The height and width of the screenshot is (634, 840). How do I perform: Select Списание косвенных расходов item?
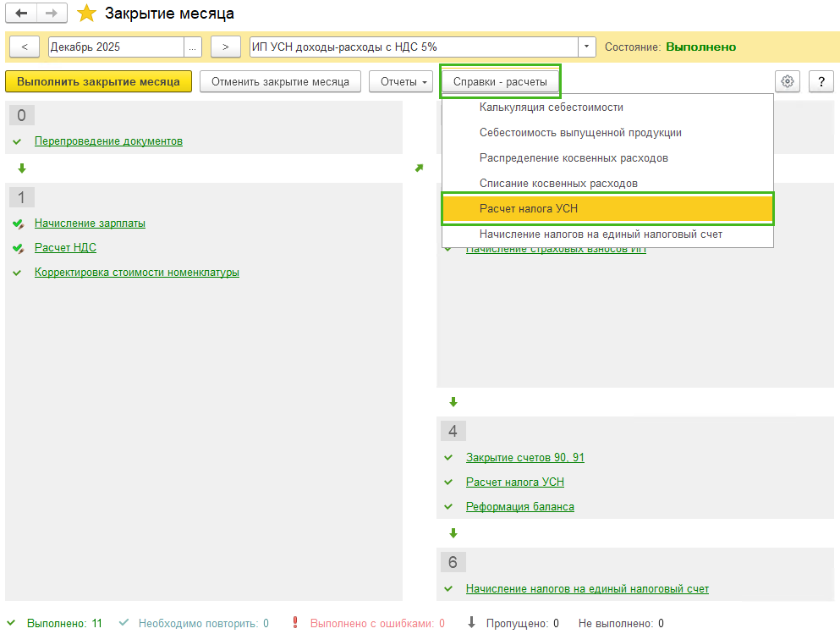click(x=607, y=184)
